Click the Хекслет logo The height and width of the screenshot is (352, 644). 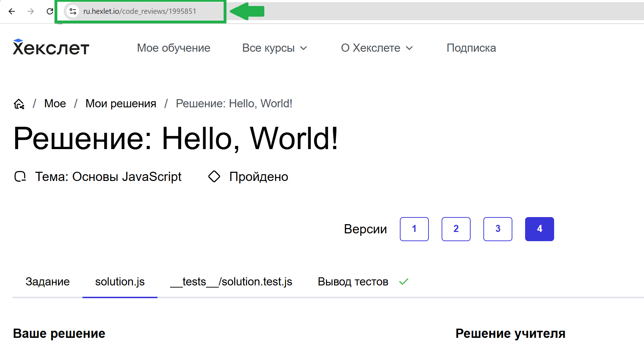[51, 47]
